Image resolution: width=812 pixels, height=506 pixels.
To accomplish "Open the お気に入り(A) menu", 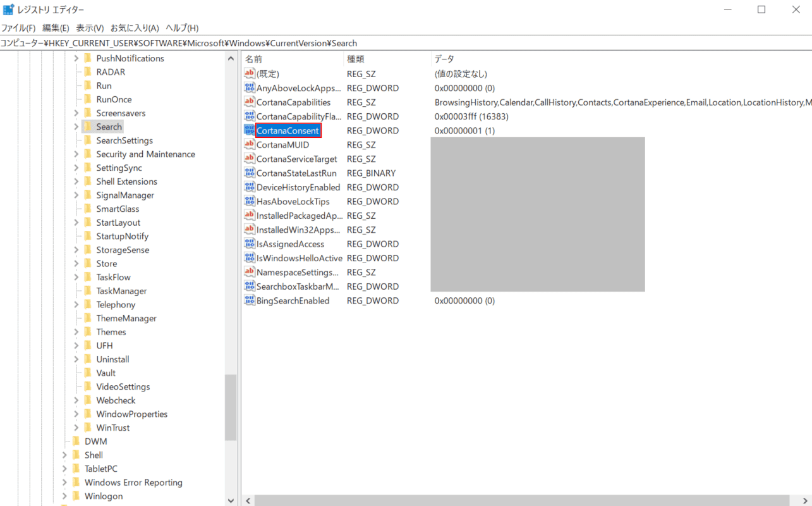I will coord(135,28).
